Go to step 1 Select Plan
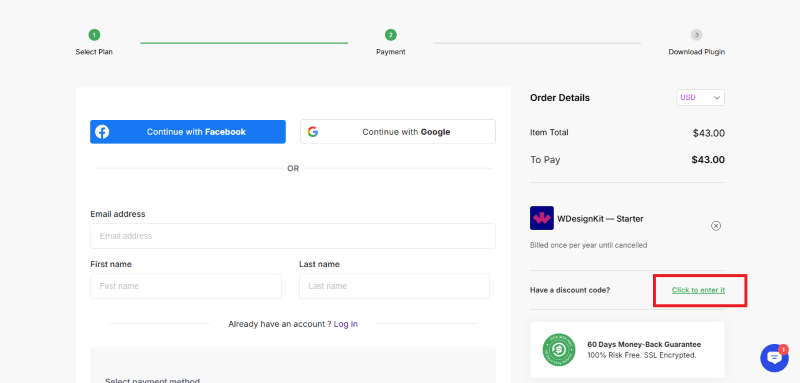800x383 pixels. (x=94, y=42)
